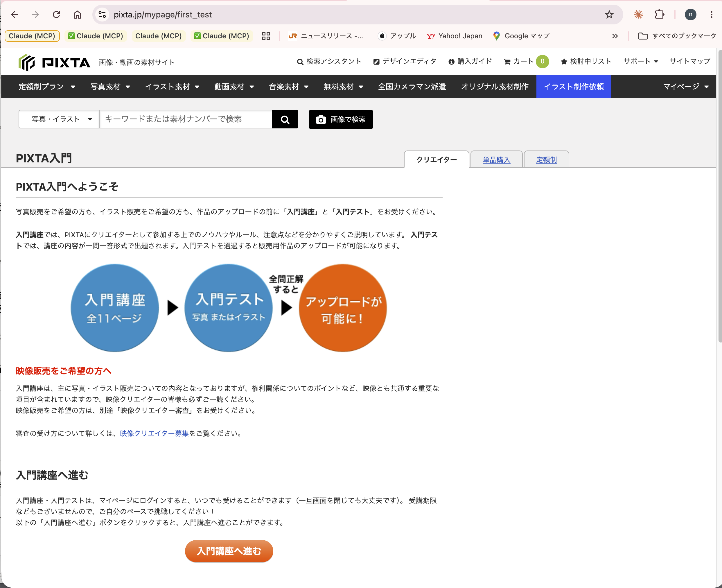Reload the current page
722x588 pixels.
(x=56, y=15)
